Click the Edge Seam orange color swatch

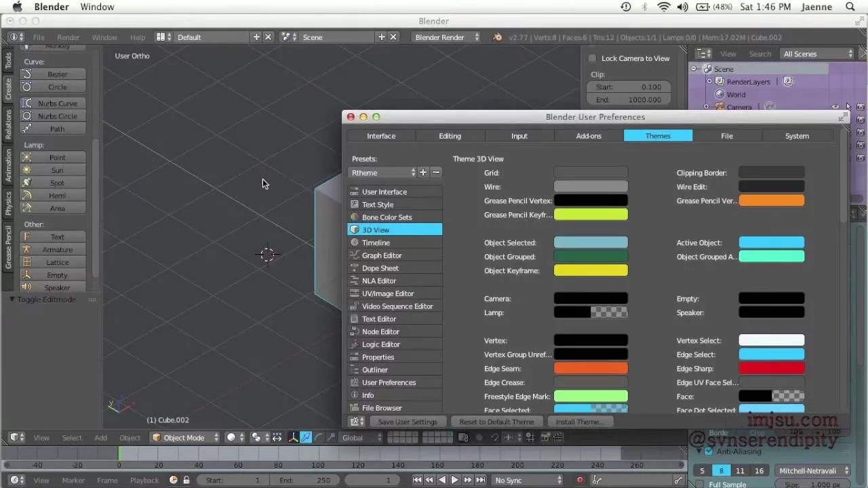[591, 368]
